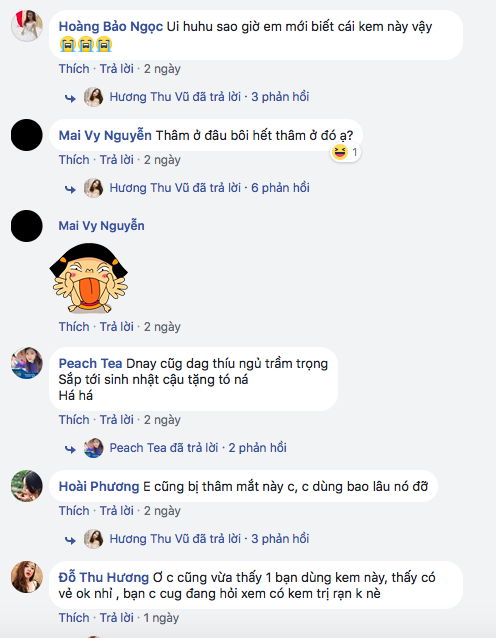496x638 pixels.
Task: Reply to the sticker comment via Trả lời
Action: tap(116, 327)
